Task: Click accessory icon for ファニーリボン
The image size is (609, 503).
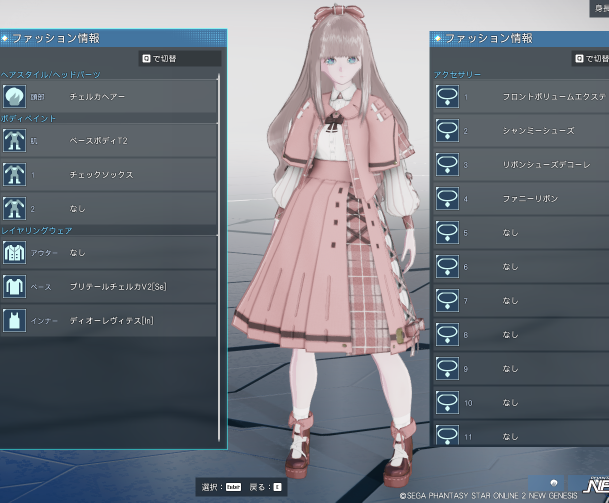Action: click(x=447, y=198)
